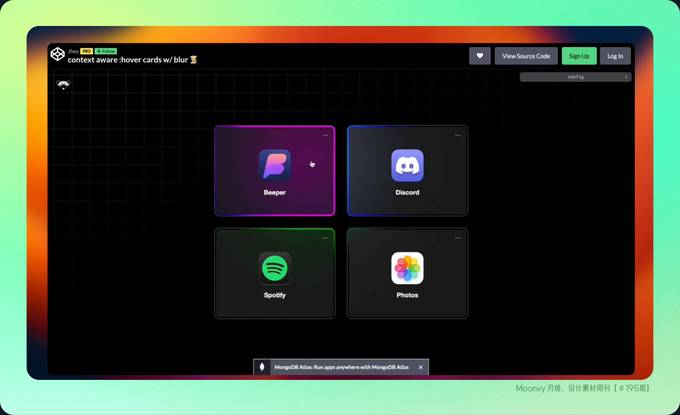Click the Log In button
This screenshot has height=415, width=680.
click(615, 56)
